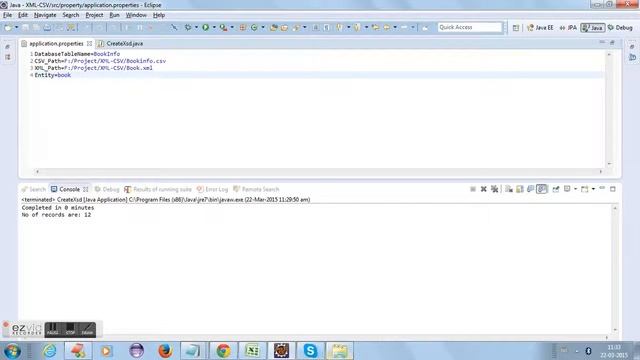Click the Debug bug icon in toolbar
Image resolution: width=640 pixels, height=360 pixels.
point(188,27)
